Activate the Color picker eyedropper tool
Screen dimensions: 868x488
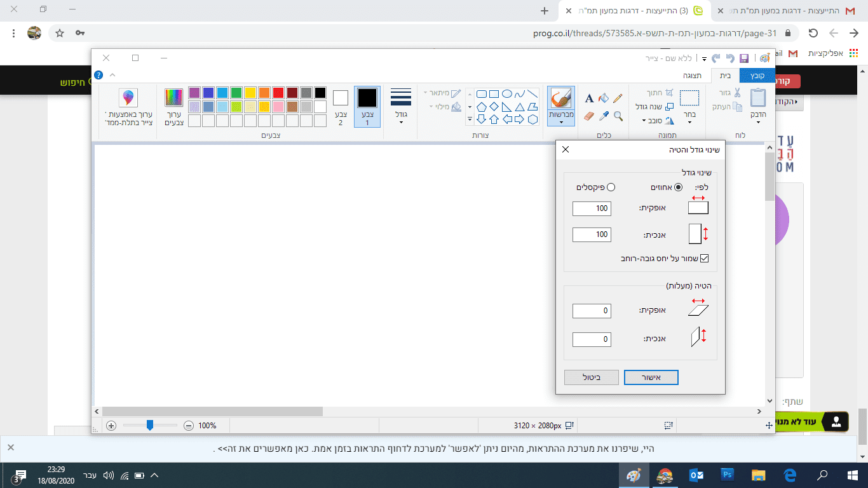click(x=604, y=116)
